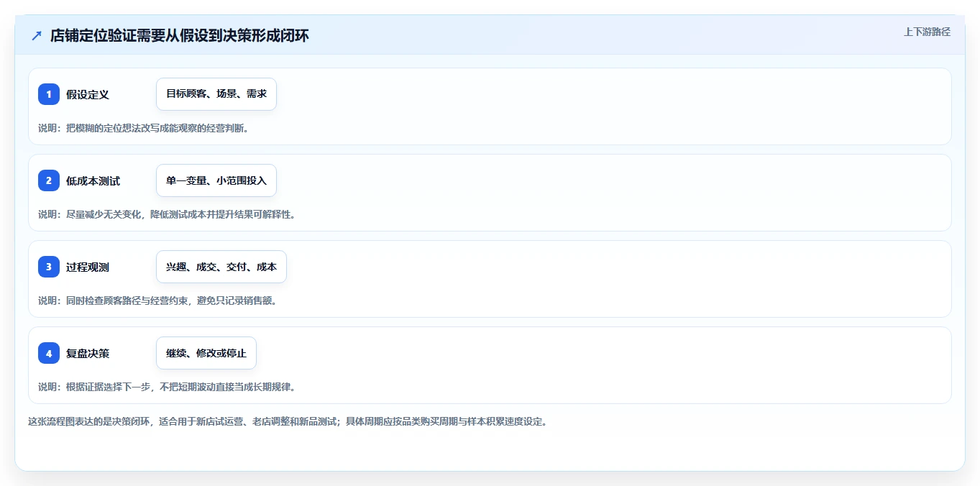Click the 上下游路径 label
This screenshot has height=486, width=980.
[x=927, y=32]
